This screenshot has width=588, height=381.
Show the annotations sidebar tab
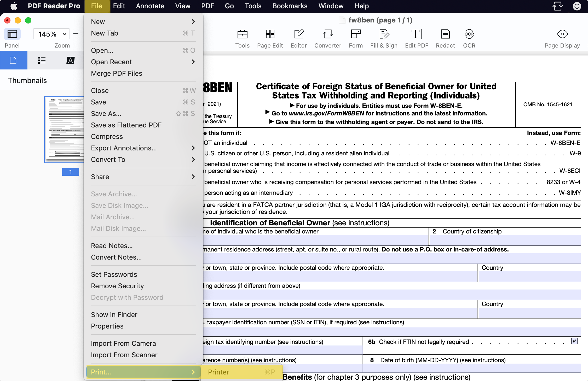pyautogui.click(x=70, y=60)
